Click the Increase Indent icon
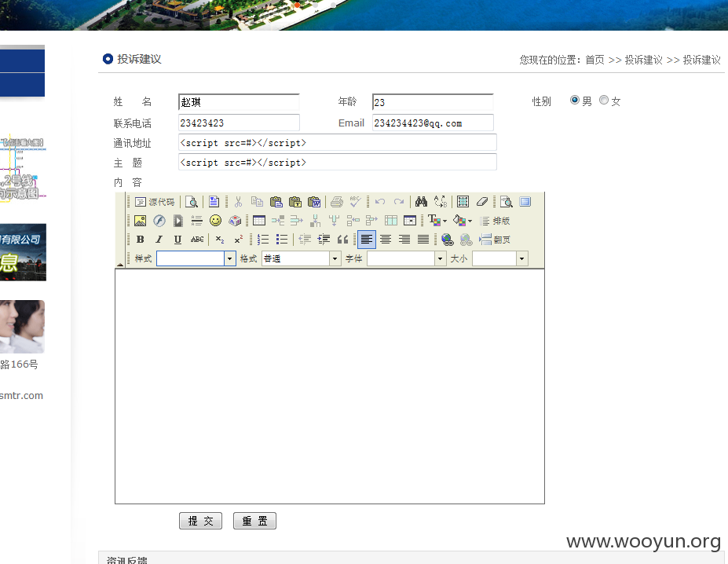The image size is (728, 564). tap(324, 240)
